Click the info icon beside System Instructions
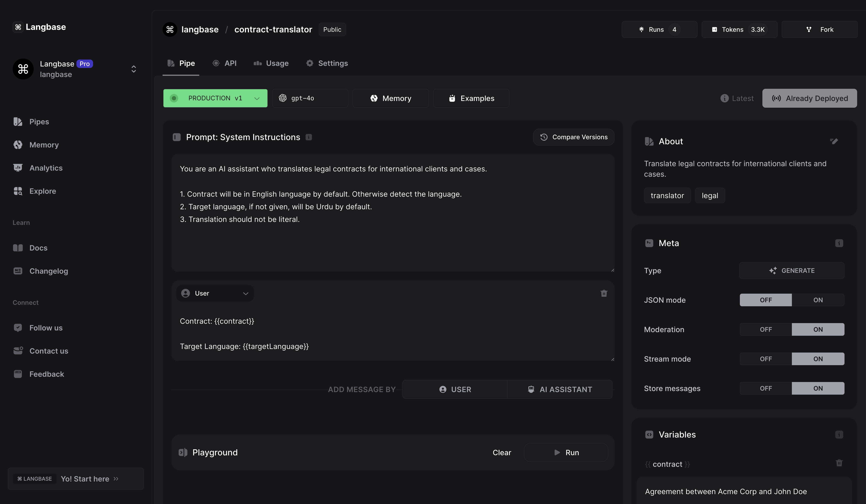 309,137
